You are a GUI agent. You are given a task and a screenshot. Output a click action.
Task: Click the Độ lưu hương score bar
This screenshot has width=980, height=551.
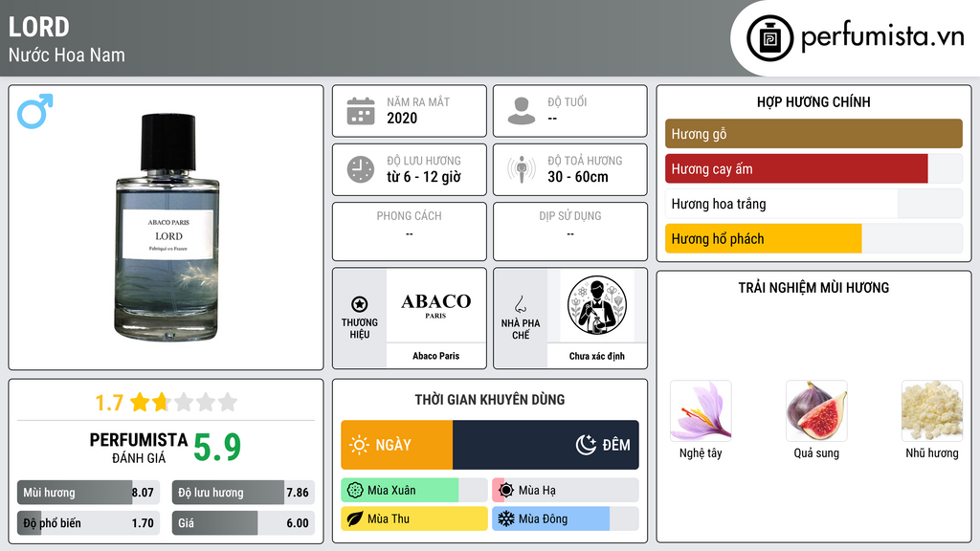pos(243,493)
